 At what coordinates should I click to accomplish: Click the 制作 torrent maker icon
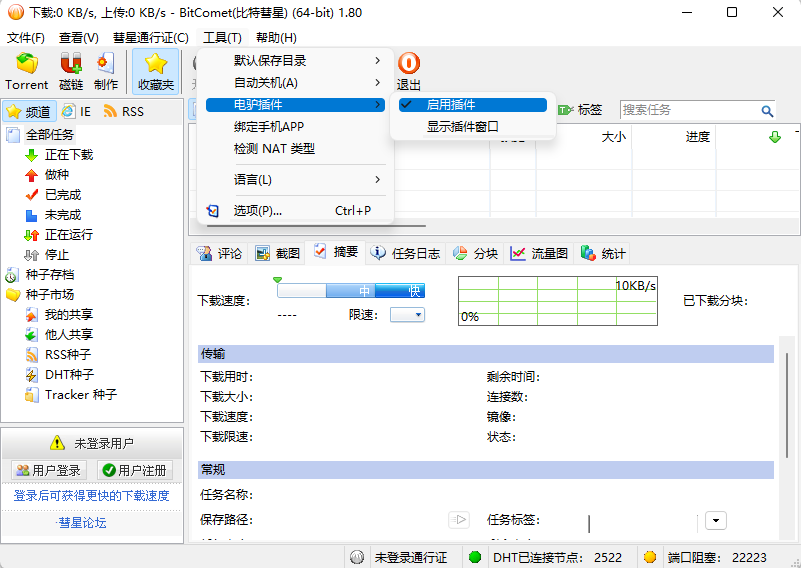click(x=106, y=71)
